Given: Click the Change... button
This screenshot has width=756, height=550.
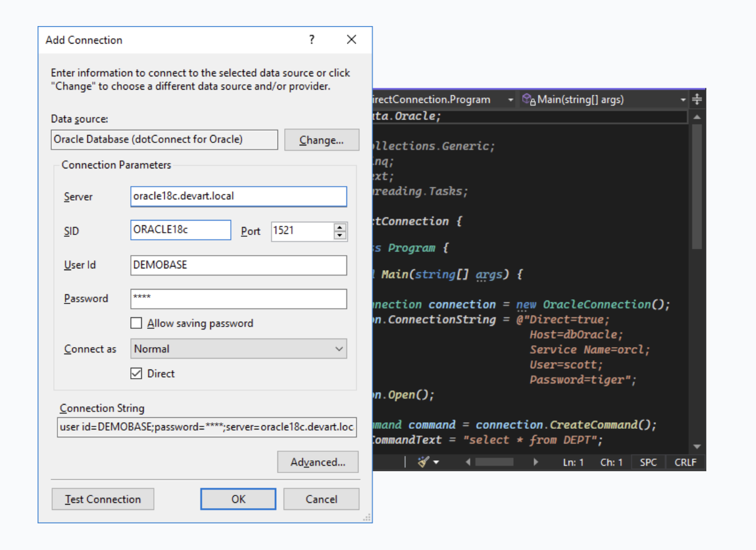Looking at the screenshot, I should [322, 140].
